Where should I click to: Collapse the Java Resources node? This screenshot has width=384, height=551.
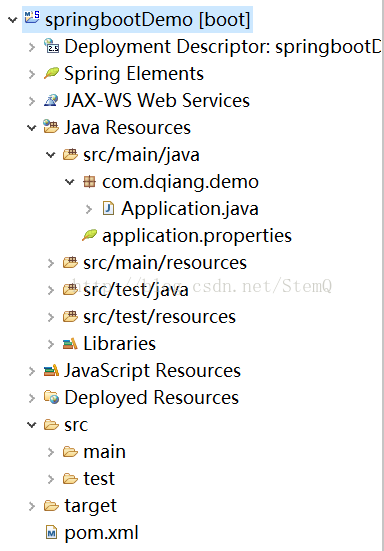click(x=32, y=128)
